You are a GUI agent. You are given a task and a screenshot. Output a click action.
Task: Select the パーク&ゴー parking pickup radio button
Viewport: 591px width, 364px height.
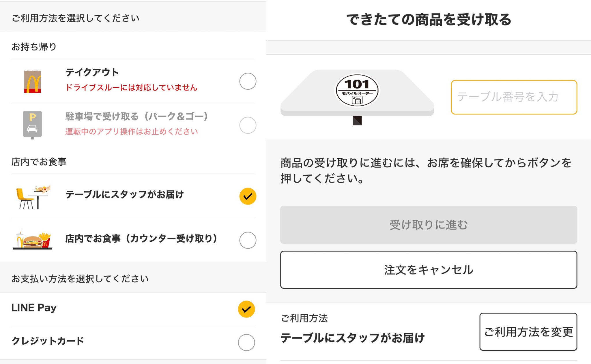248,125
